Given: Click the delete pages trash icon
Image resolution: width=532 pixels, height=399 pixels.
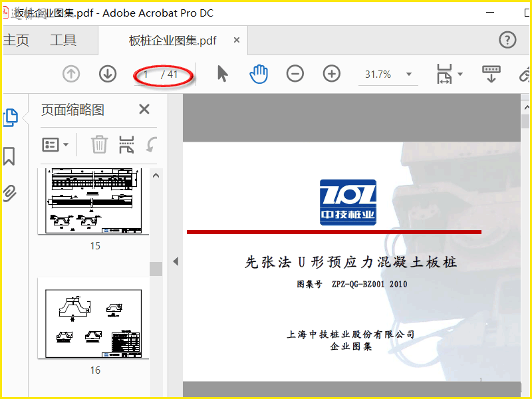Looking at the screenshot, I should coord(99,144).
